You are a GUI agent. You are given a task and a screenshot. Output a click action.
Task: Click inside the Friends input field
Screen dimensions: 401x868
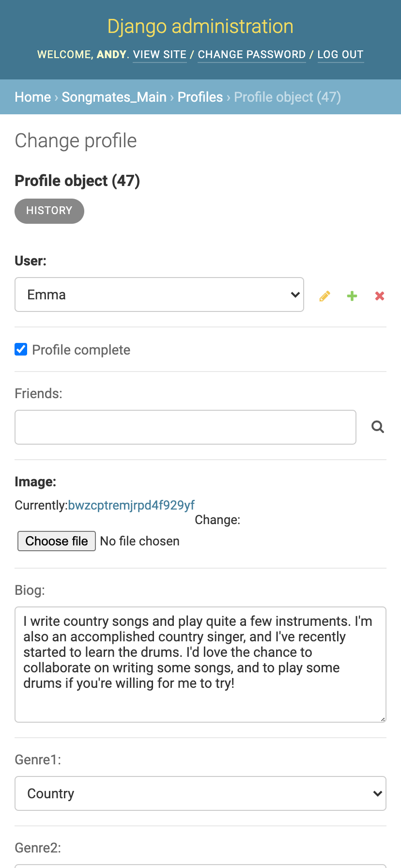click(185, 427)
